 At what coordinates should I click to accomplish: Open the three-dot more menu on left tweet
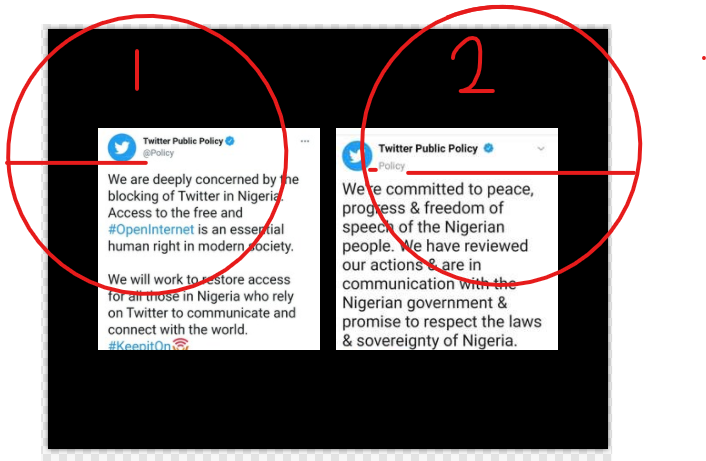[x=305, y=141]
